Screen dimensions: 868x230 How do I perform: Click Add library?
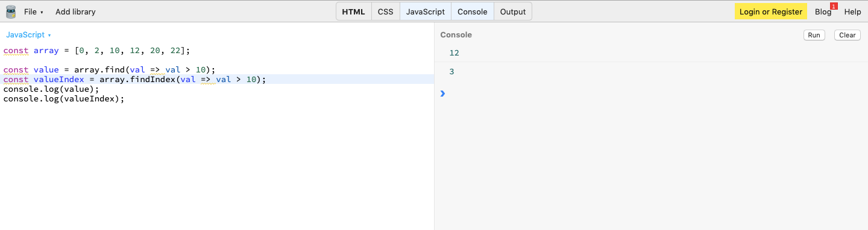[x=75, y=11]
